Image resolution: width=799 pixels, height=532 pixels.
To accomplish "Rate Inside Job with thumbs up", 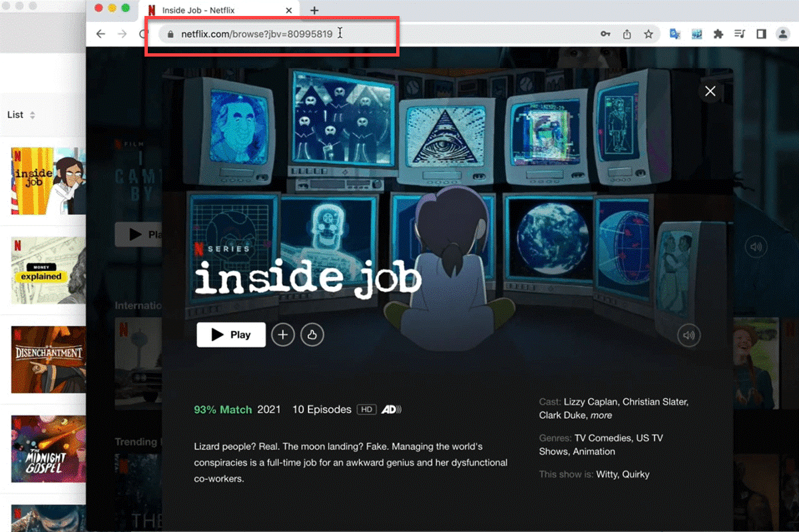I will click(312, 335).
